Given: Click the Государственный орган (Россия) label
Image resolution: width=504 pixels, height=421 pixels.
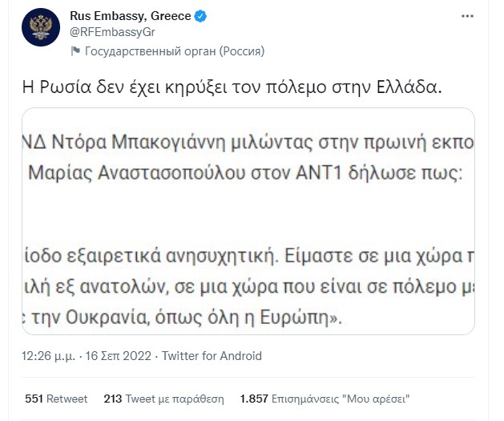Looking at the screenshot, I should click(175, 51).
